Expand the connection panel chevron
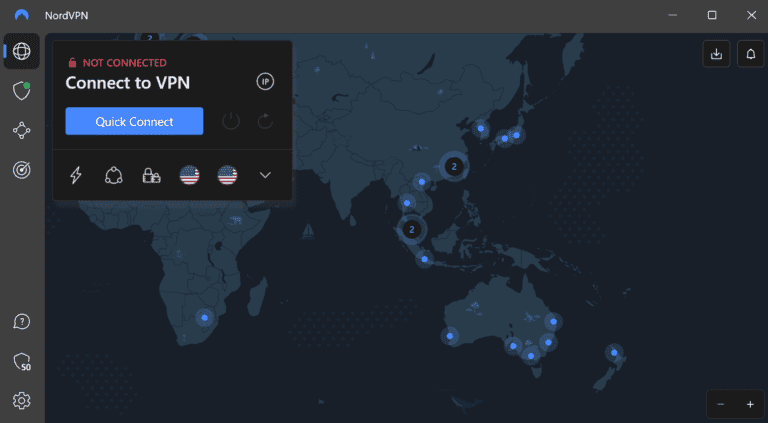Viewport: 768px width, 423px height. pyautogui.click(x=265, y=175)
